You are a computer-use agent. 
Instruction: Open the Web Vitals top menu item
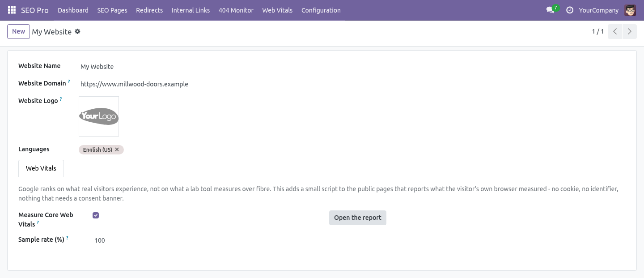coord(277,10)
